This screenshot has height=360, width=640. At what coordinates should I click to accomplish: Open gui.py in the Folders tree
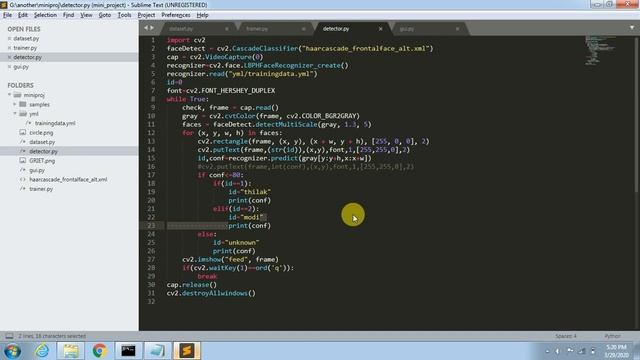37,170
